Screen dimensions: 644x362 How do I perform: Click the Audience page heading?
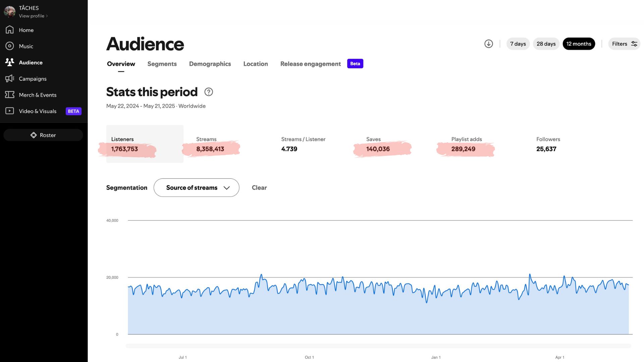pos(145,44)
